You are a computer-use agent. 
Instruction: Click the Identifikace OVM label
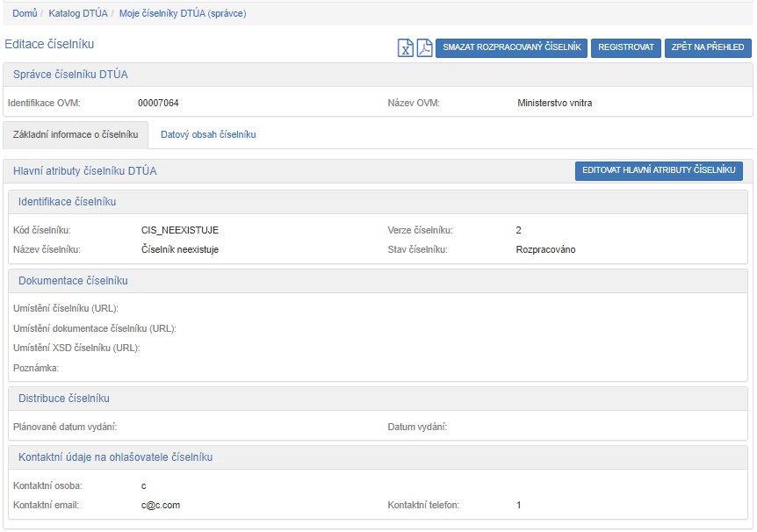click(44, 103)
